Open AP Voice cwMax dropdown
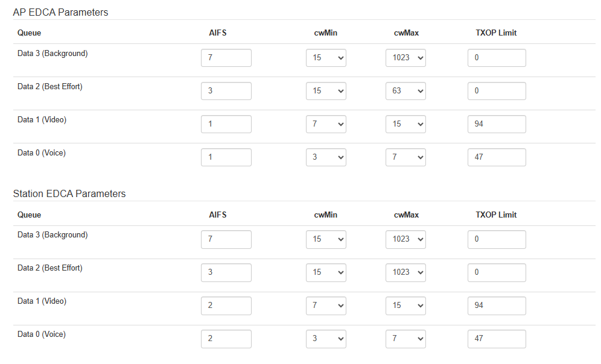The height and width of the screenshot is (364, 601). pos(405,157)
